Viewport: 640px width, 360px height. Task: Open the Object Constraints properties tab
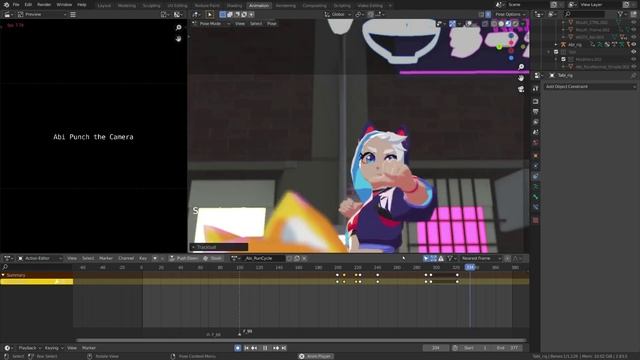pyautogui.click(x=536, y=176)
